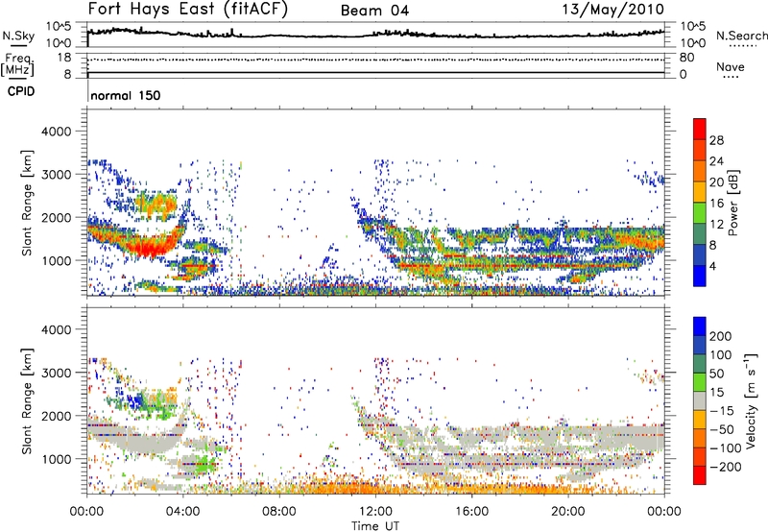Click the yellow 16-20 dB Power color segment

700,192
